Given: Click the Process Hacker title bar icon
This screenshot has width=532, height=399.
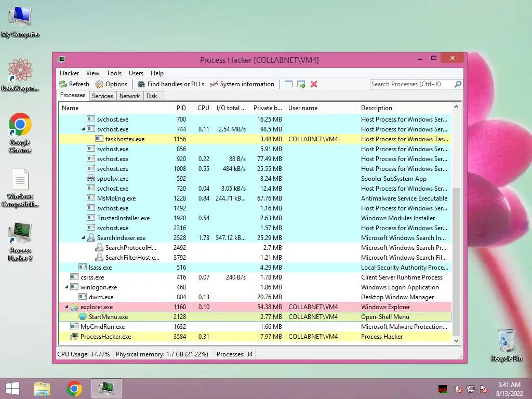Looking at the screenshot, I should click(61, 60).
